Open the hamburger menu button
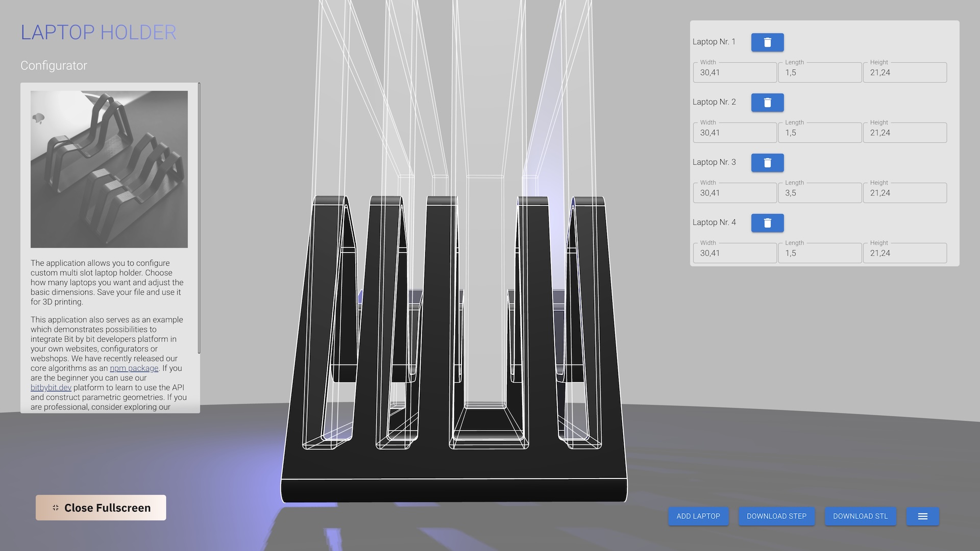Image resolution: width=980 pixels, height=551 pixels. (x=922, y=516)
